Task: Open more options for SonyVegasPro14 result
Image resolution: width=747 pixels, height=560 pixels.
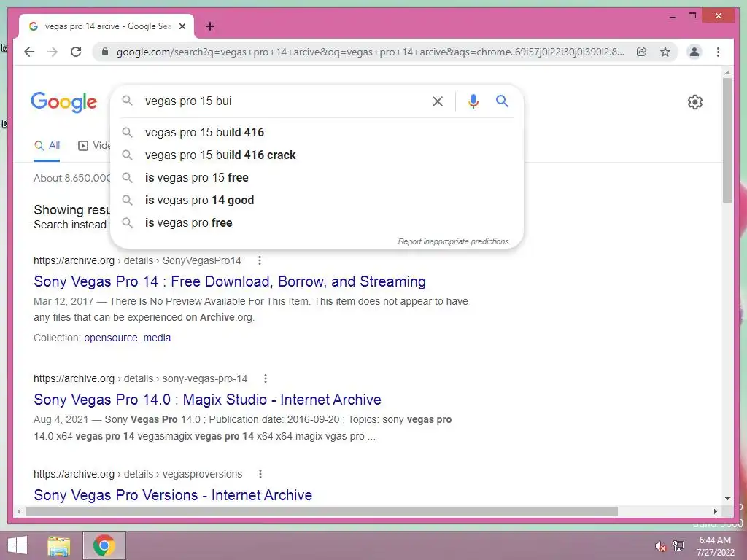Action: coord(260,260)
